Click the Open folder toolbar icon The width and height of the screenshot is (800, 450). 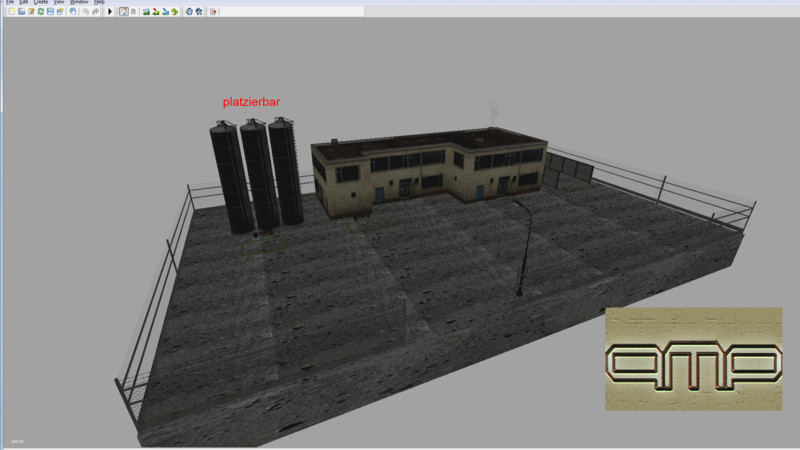tap(20, 12)
